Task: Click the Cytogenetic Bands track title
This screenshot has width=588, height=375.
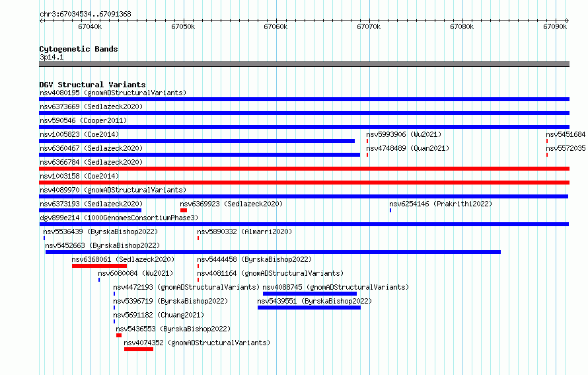Action: point(79,49)
